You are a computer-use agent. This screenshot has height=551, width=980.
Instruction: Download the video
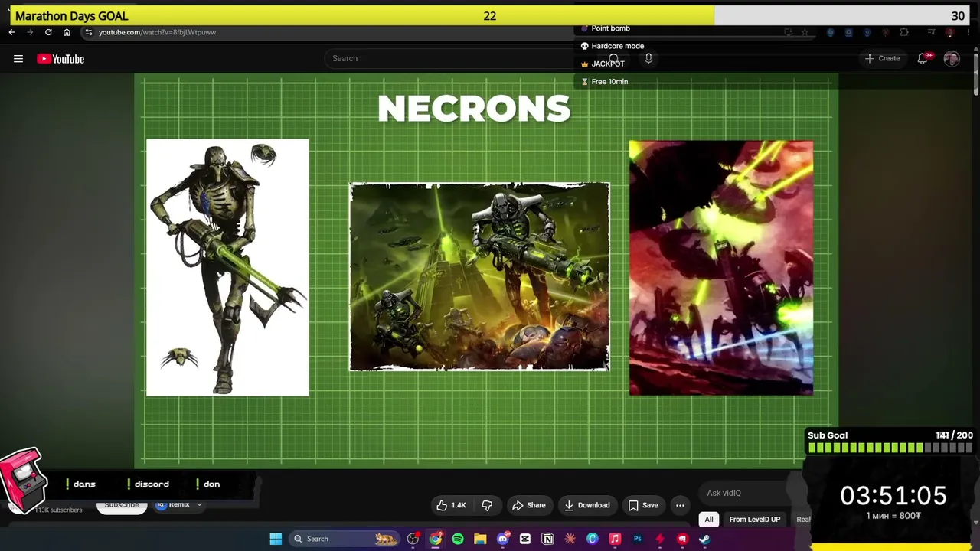tap(587, 505)
